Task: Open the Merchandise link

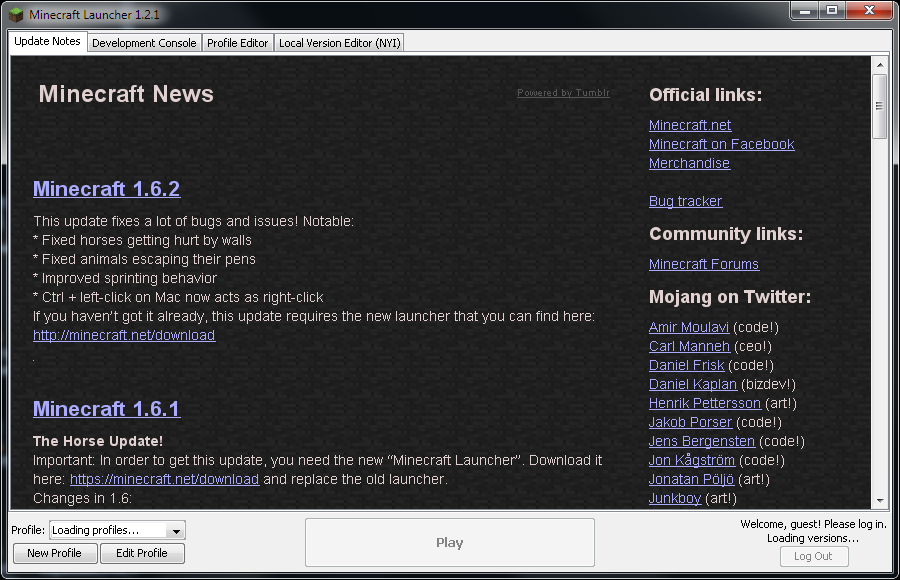Action: pos(689,163)
